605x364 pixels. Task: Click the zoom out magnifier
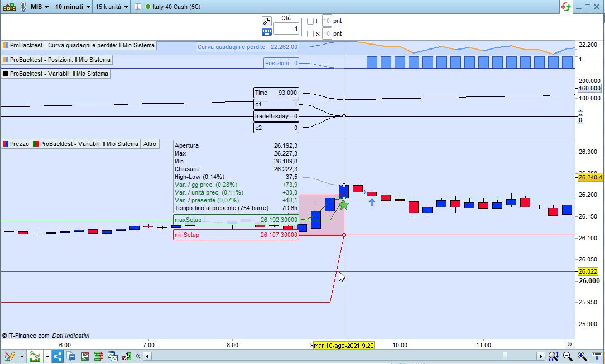[x=568, y=356]
